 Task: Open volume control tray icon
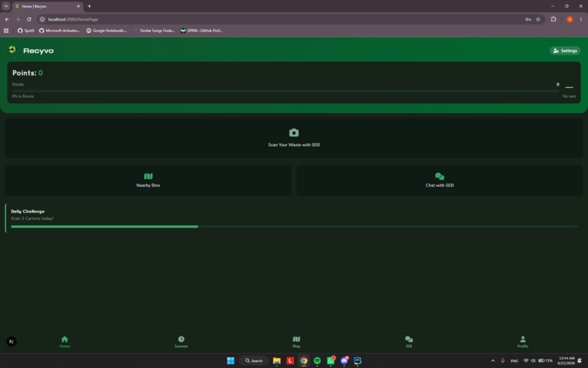pyautogui.click(x=533, y=361)
